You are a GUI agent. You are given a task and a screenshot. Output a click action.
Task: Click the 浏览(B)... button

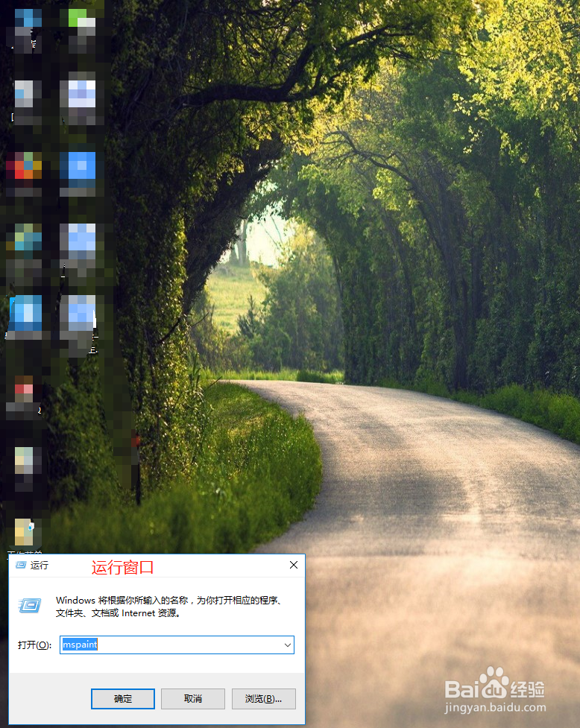pos(264,699)
